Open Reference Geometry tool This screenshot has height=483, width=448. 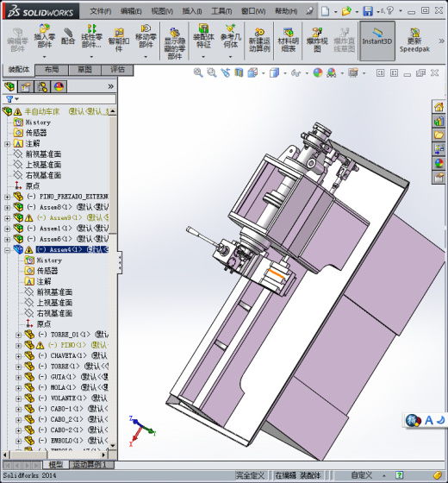tap(231, 36)
